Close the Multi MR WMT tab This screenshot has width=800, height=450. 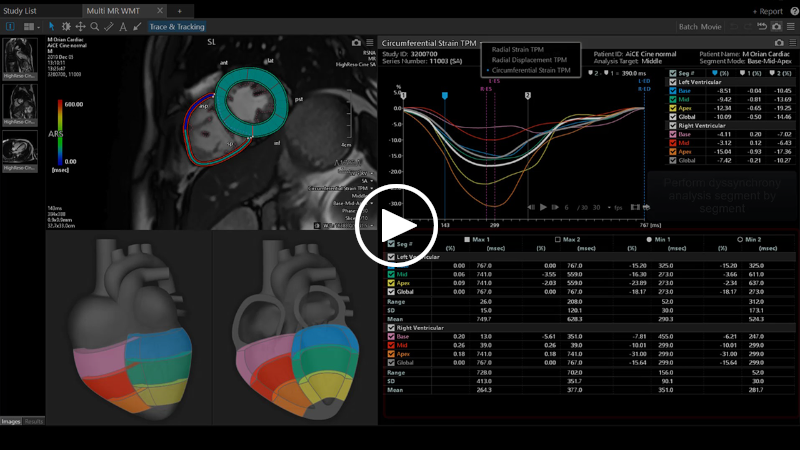[x=160, y=10]
